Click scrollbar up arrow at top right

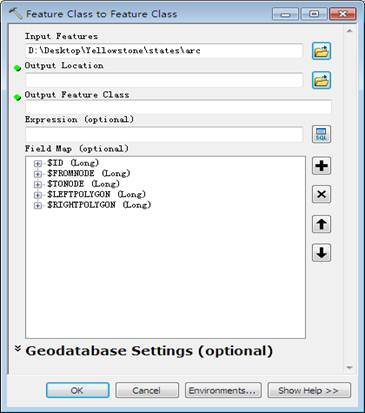(349, 31)
